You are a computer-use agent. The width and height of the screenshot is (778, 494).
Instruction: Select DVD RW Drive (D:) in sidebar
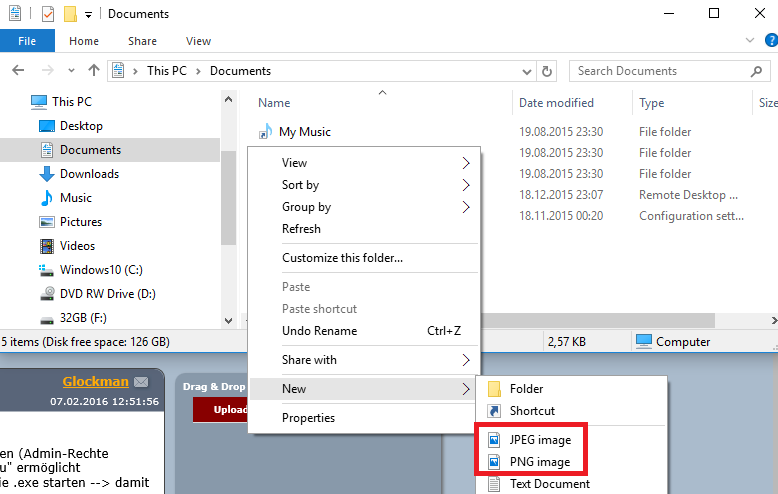107,294
